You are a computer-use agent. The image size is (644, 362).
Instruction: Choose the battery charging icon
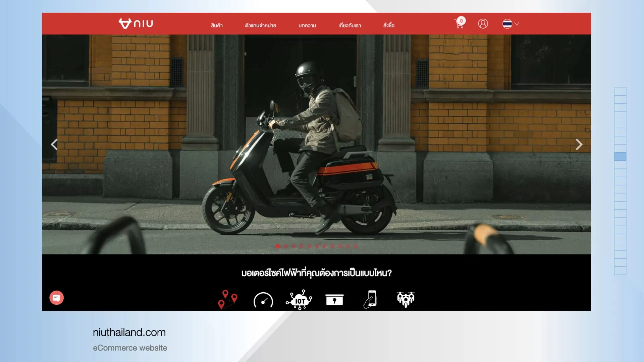click(x=334, y=300)
